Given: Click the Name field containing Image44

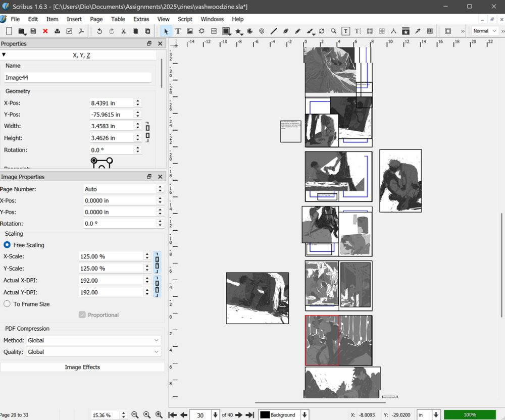Looking at the screenshot, I should click(78, 78).
